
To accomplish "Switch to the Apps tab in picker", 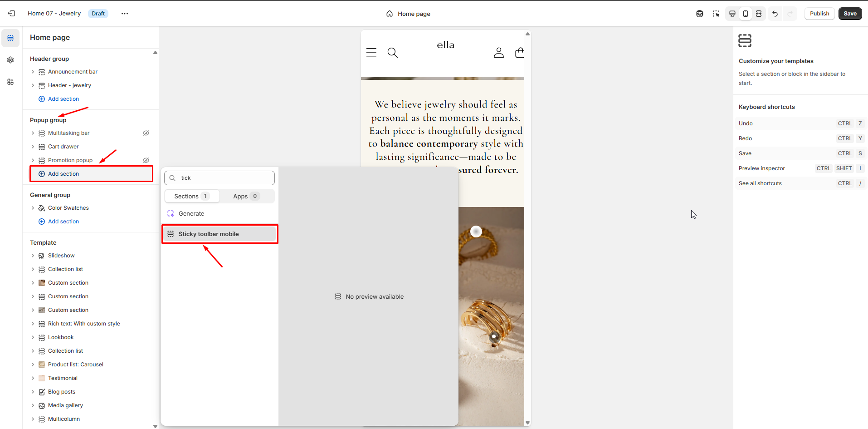I will pos(246,196).
